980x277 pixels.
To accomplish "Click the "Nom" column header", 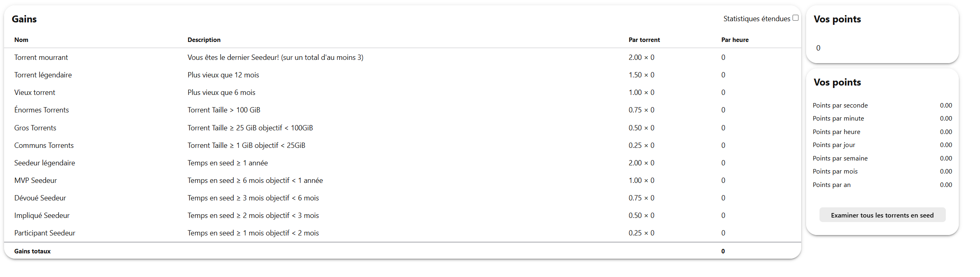I will [21, 40].
